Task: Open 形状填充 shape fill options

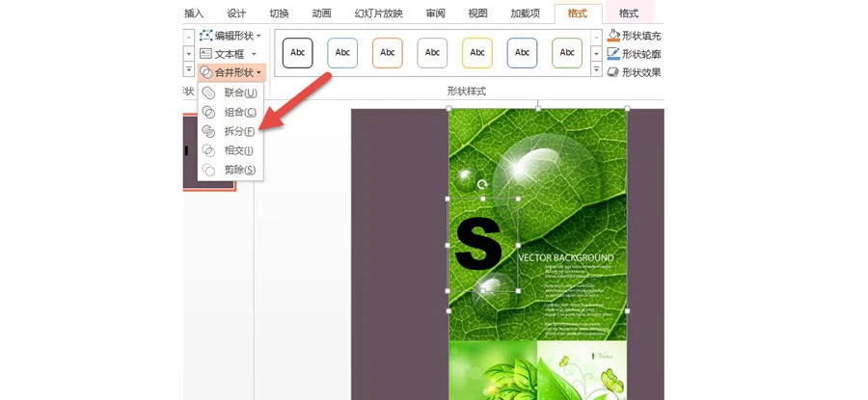Action: tap(635, 36)
